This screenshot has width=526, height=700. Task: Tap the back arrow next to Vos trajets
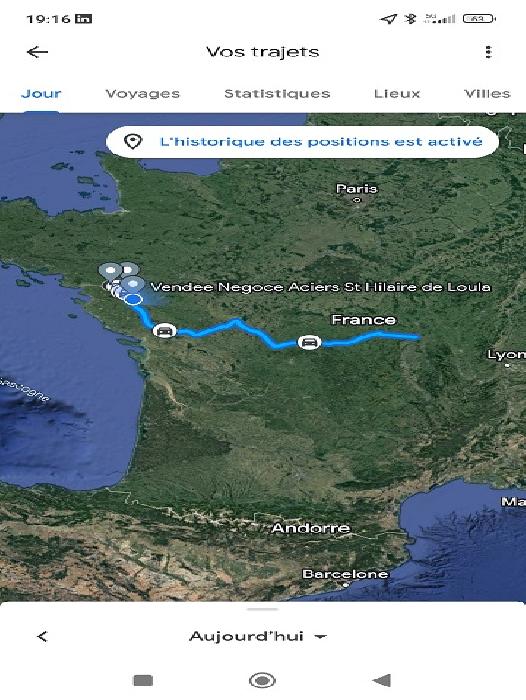(37, 52)
